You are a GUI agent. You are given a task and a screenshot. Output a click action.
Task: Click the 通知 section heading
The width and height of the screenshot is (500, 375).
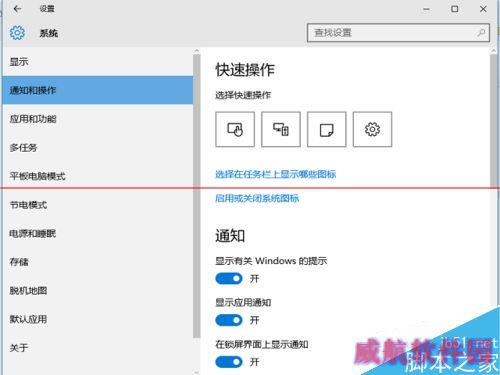click(x=230, y=236)
